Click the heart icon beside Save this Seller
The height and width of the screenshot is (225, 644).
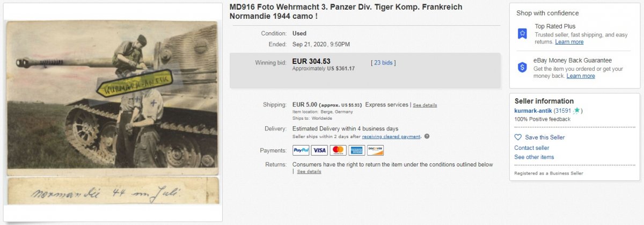tap(518, 137)
